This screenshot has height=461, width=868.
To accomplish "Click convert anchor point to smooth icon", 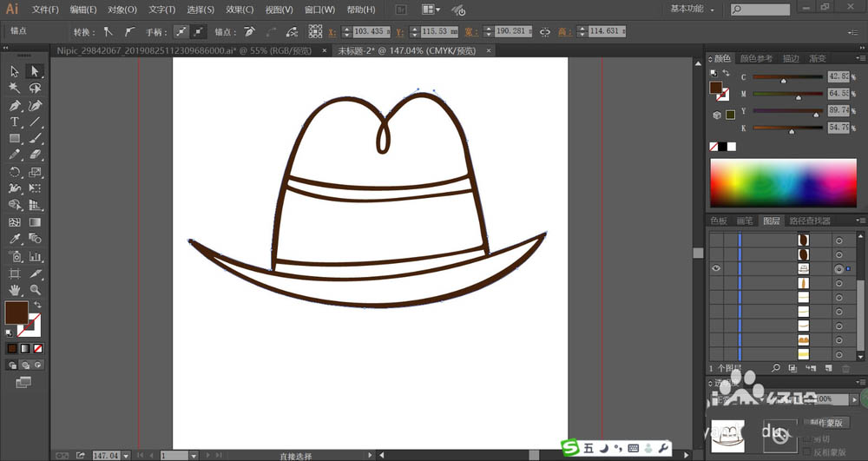I will (129, 31).
